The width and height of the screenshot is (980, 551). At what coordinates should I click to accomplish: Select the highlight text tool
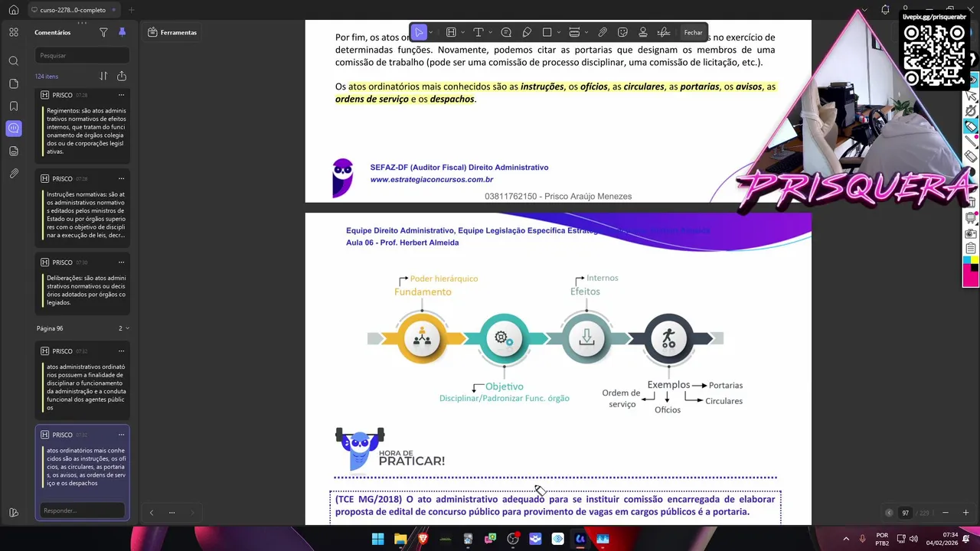tap(451, 32)
